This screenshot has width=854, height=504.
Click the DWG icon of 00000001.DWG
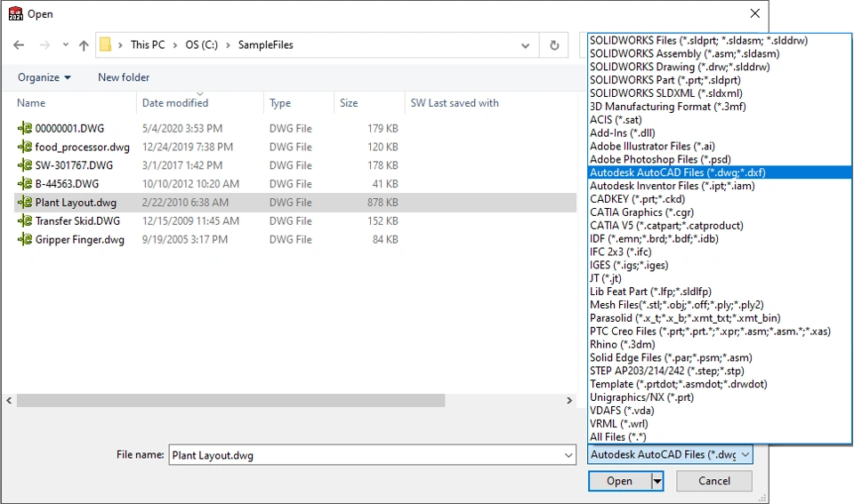click(x=25, y=129)
